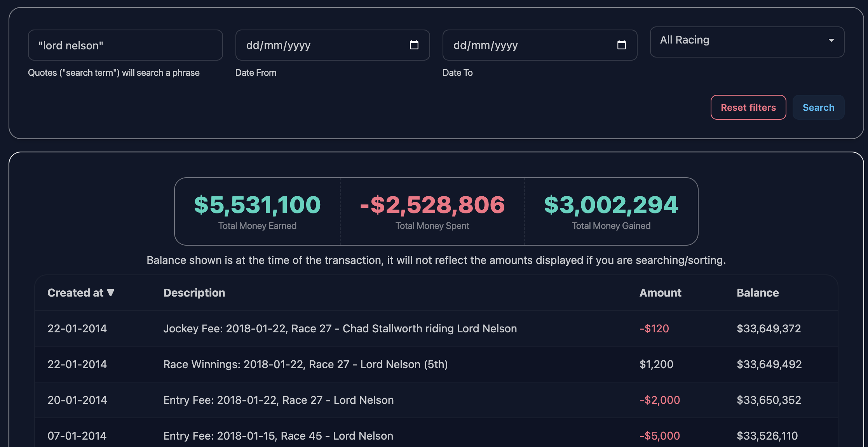Image resolution: width=868 pixels, height=447 pixels.
Task: Select the Race 45 Entry Fee row
Action: tap(278, 436)
